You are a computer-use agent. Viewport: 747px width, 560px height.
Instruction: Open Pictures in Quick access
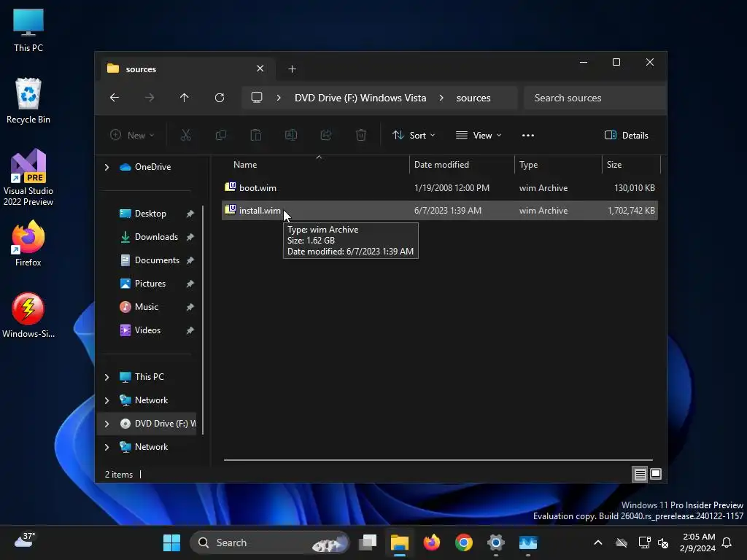point(150,284)
